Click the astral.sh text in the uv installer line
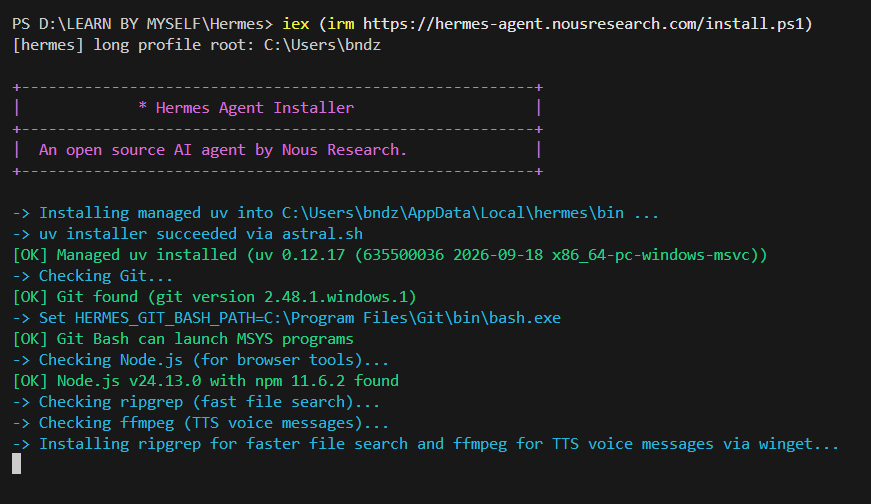The width and height of the screenshot is (871, 504). [322, 234]
